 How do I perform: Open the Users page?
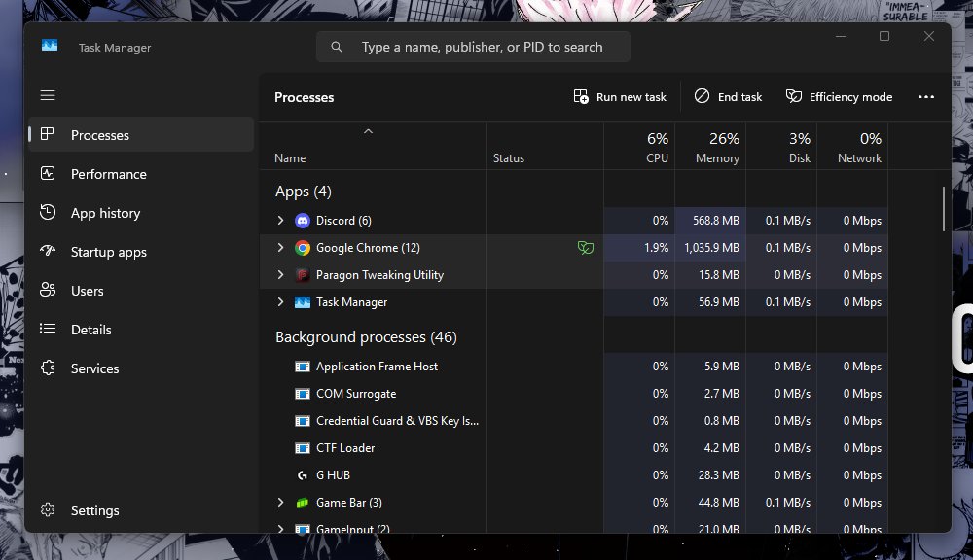(141, 291)
